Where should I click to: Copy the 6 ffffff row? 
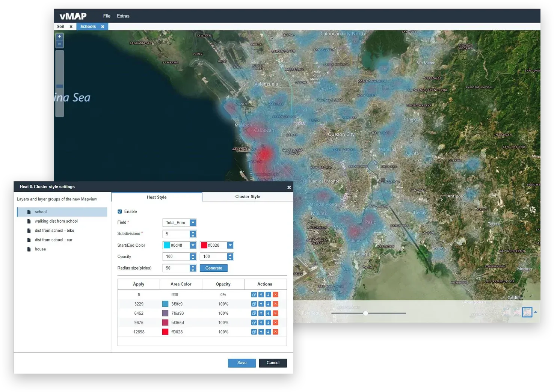point(254,295)
